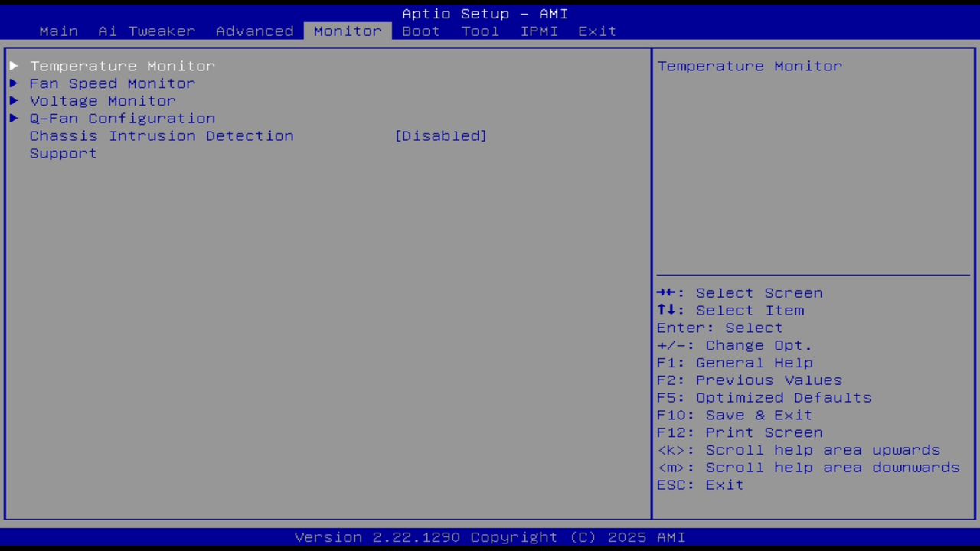Screen dimensions: 980x551
Task: Click the Fan Speed Monitor arrow icon
Action: click(x=14, y=83)
